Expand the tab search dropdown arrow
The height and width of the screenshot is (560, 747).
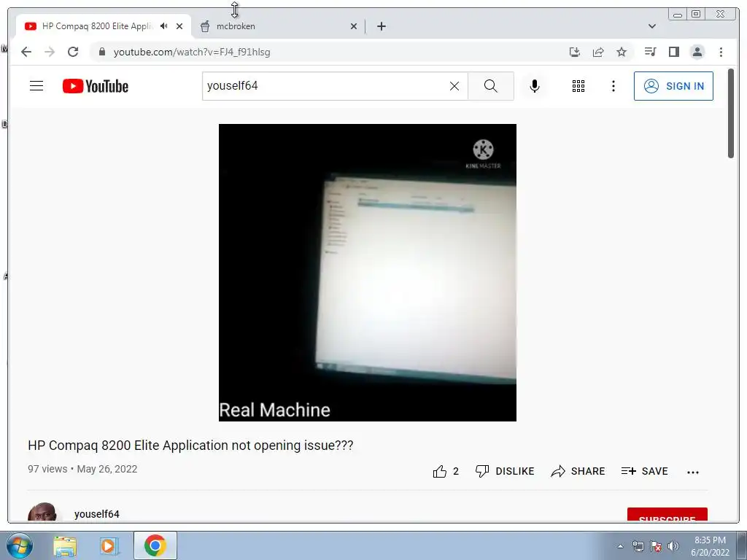(651, 26)
